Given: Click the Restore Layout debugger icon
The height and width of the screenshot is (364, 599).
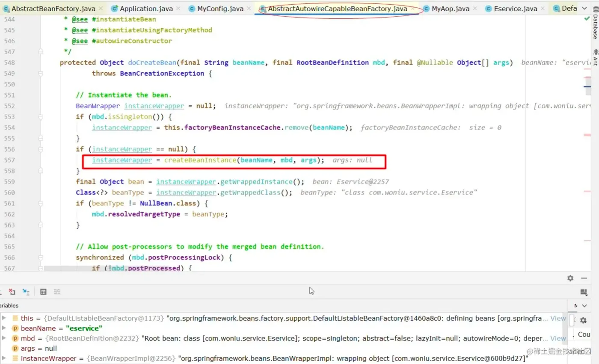Looking at the screenshot, I should [x=584, y=292].
